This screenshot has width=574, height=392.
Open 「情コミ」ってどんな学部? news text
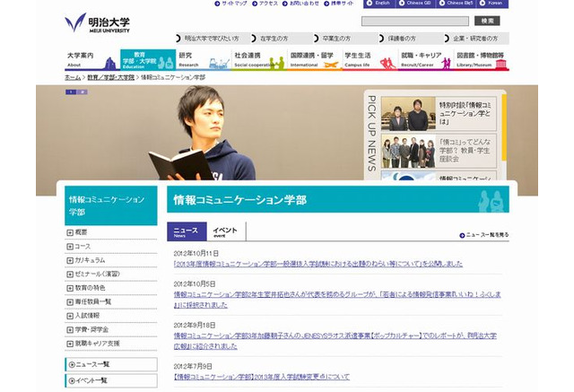(465, 151)
